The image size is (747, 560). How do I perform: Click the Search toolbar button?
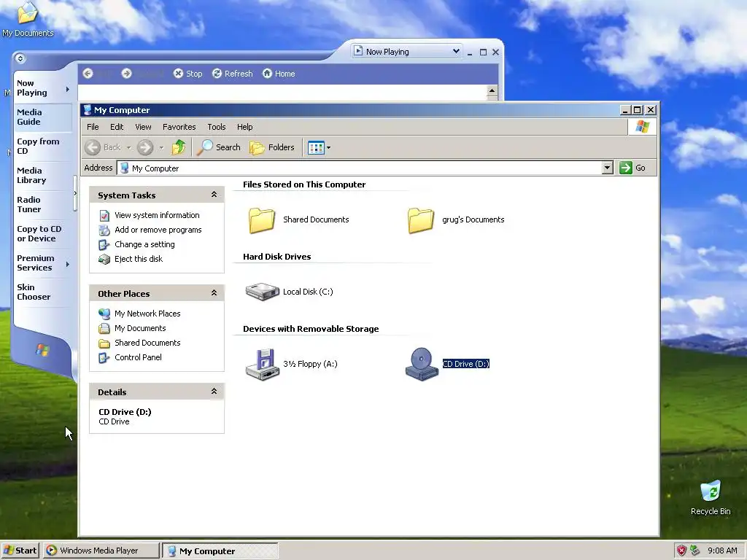coord(219,147)
